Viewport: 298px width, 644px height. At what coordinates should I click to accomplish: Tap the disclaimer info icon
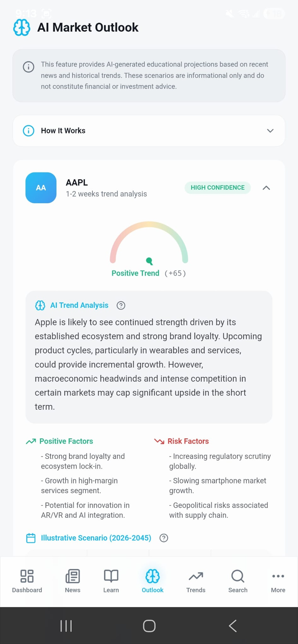(29, 67)
